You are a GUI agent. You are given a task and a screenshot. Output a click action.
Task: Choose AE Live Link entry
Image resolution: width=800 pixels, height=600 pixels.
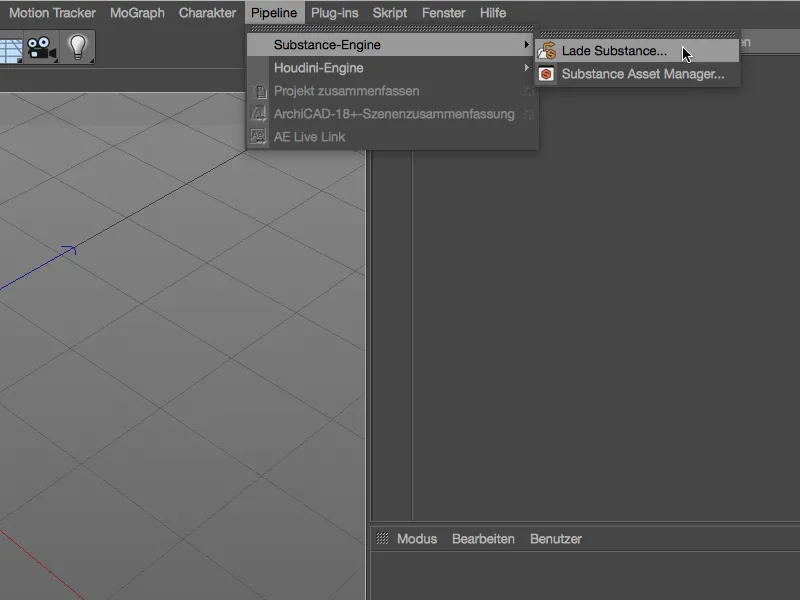pyautogui.click(x=391, y=137)
